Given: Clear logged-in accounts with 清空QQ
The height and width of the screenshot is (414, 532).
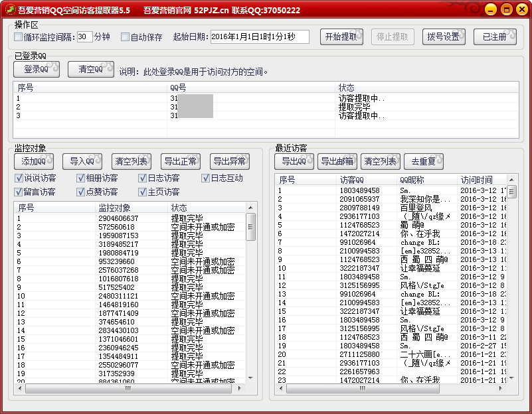Looking at the screenshot, I should tap(90, 70).
